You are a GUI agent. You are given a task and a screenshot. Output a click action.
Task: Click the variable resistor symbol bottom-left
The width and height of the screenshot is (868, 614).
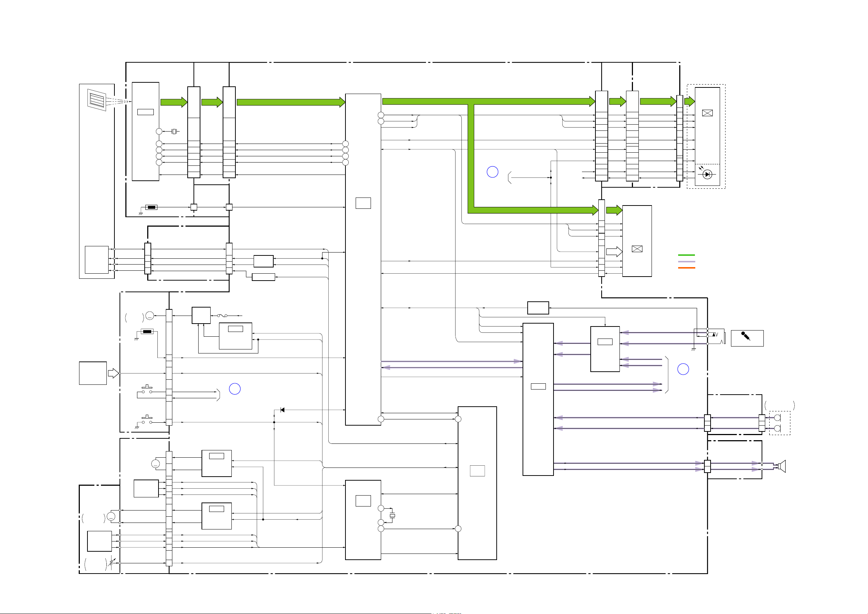pyautogui.click(x=111, y=563)
